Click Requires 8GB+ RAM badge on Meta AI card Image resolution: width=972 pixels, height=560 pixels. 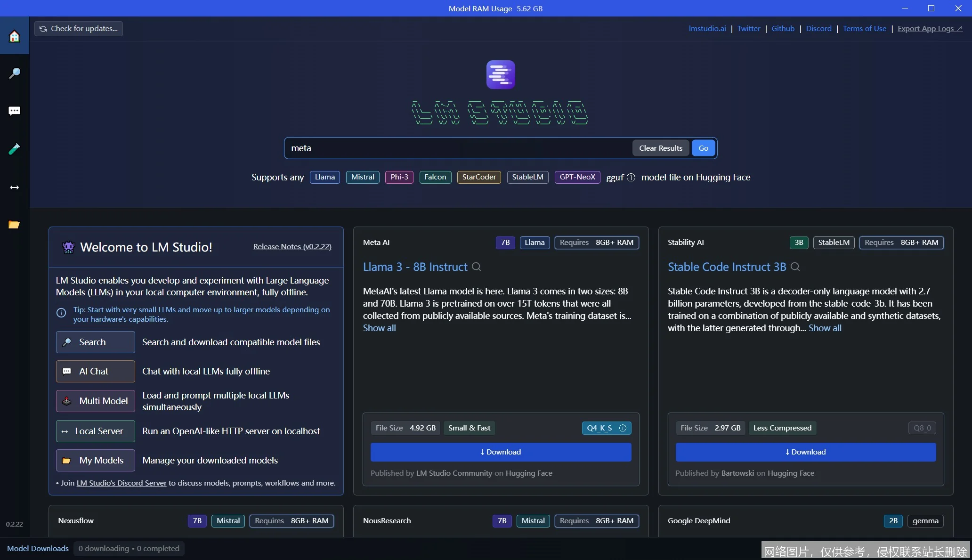597,243
